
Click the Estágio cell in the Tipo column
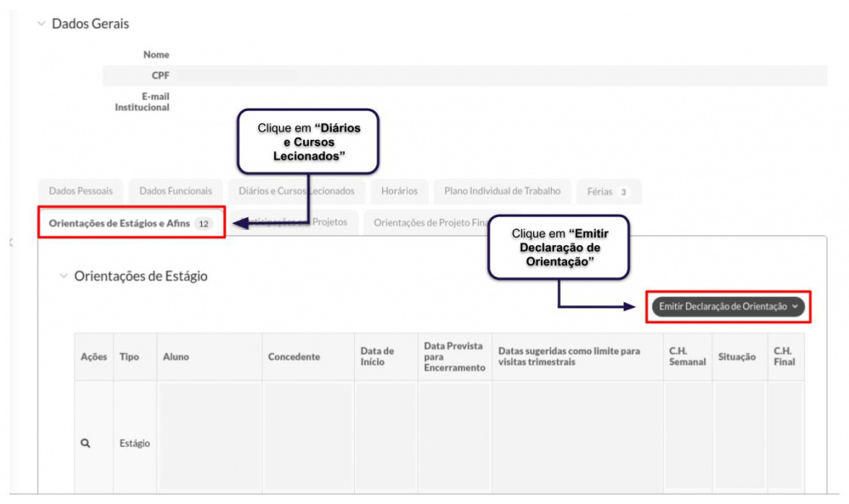135,444
